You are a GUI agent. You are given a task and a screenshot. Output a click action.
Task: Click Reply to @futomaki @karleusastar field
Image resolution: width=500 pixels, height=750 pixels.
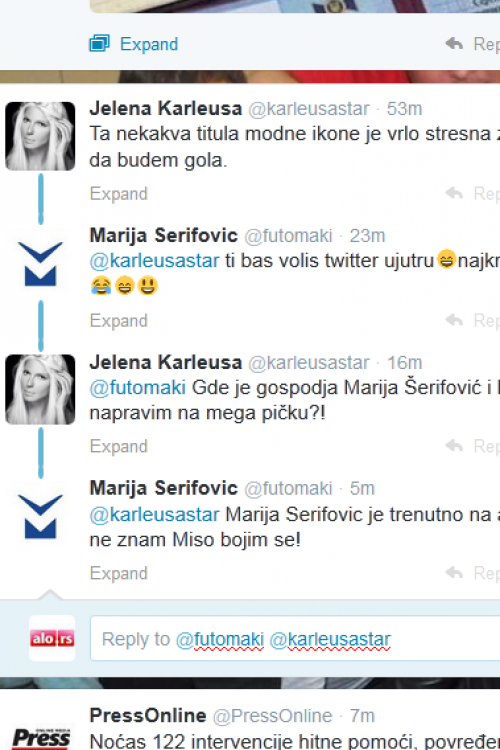(295, 639)
